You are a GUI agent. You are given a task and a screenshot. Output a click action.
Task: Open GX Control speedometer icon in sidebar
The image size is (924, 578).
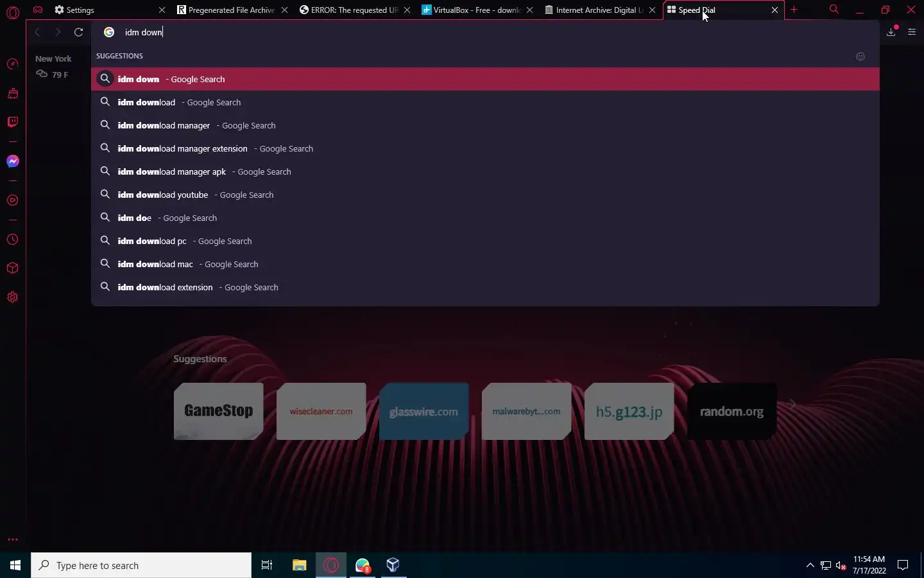pos(12,64)
